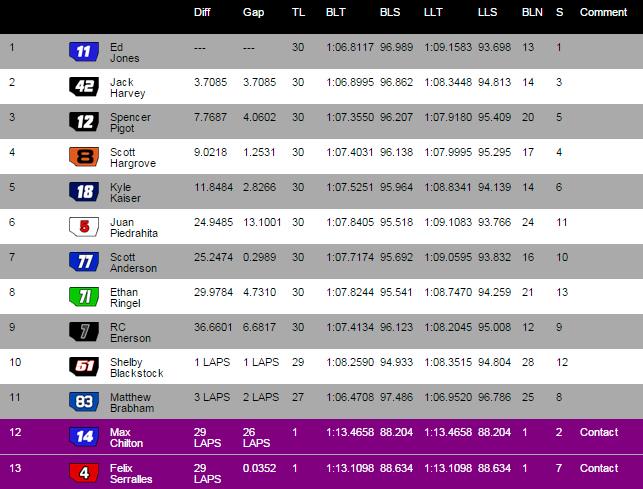Click Max Chilton's Contact comment

tap(599, 432)
